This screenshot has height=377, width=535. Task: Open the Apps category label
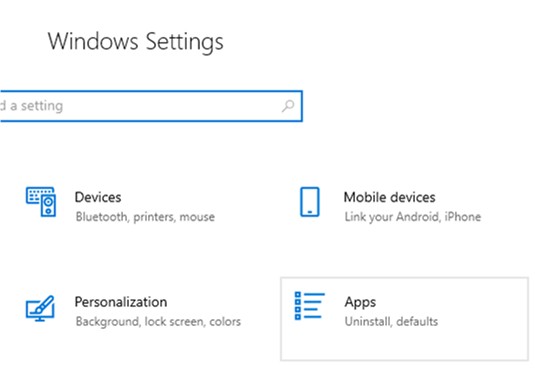360,302
